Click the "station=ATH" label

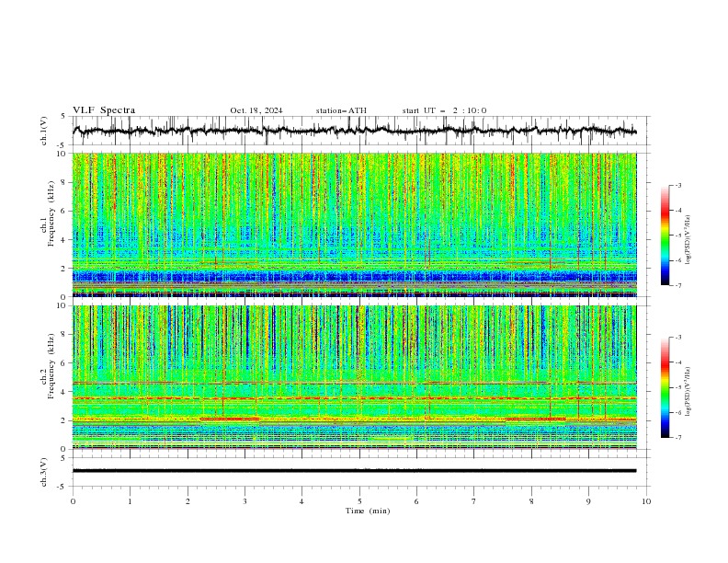[341, 110]
